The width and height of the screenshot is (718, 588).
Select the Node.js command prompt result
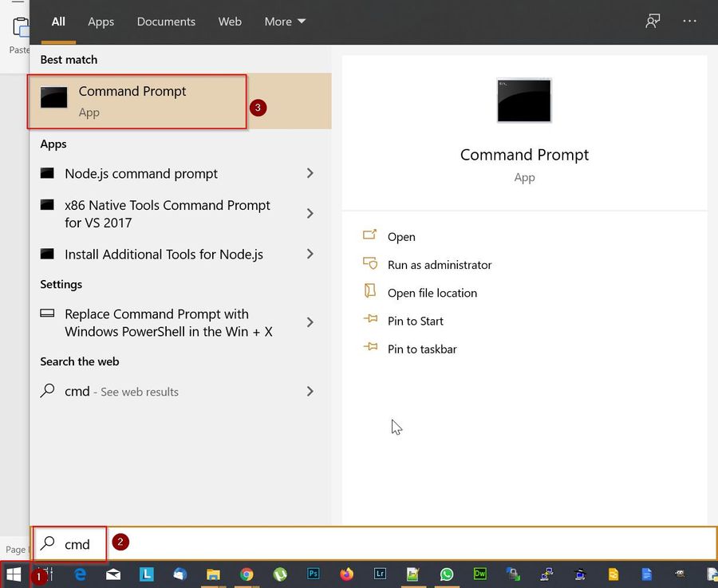(x=141, y=174)
